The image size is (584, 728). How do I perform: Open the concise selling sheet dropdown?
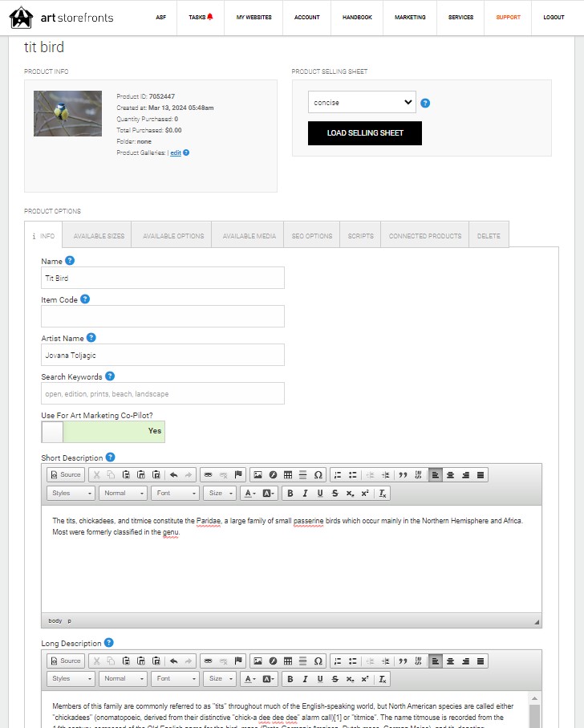tap(362, 102)
